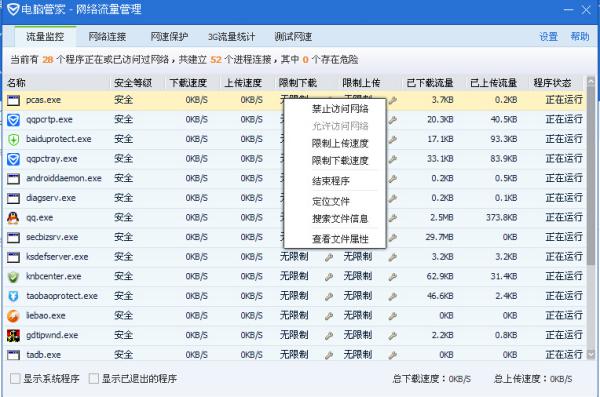
Task: Open the 帮助 link
Action: click(x=580, y=37)
